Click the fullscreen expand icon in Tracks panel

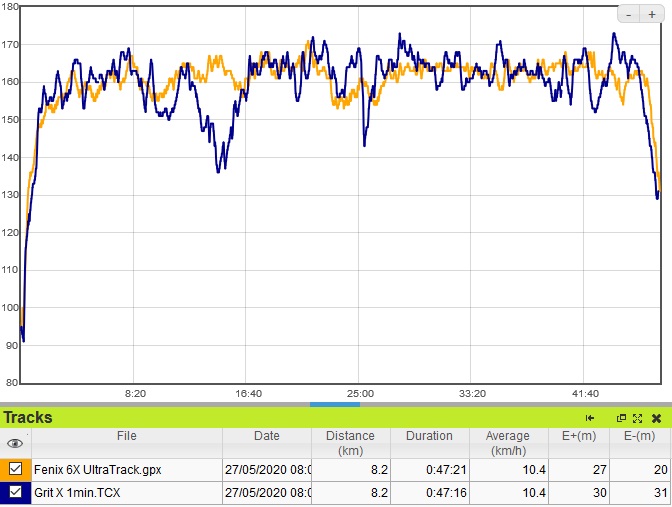(x=637, y=418)
